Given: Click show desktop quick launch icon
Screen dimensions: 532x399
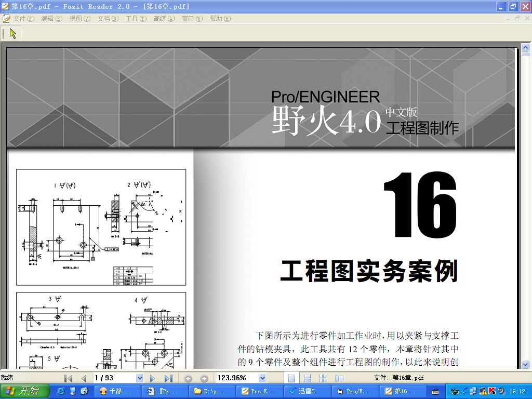Looking at the screenshot, I should [73, 391].
